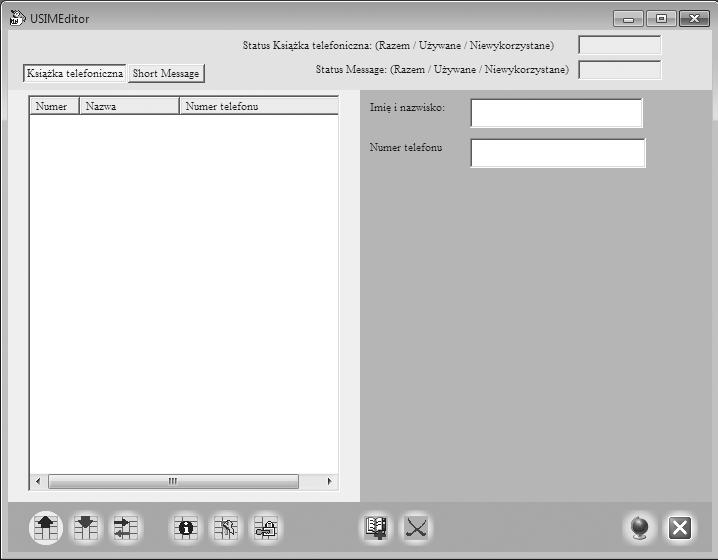Sort by the Numer telefonu column header
This screenshot has width=718, height=560.
tap(259, 106)
